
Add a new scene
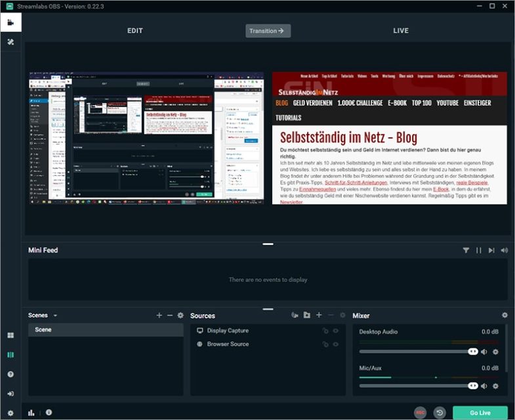tap(159, 315)
